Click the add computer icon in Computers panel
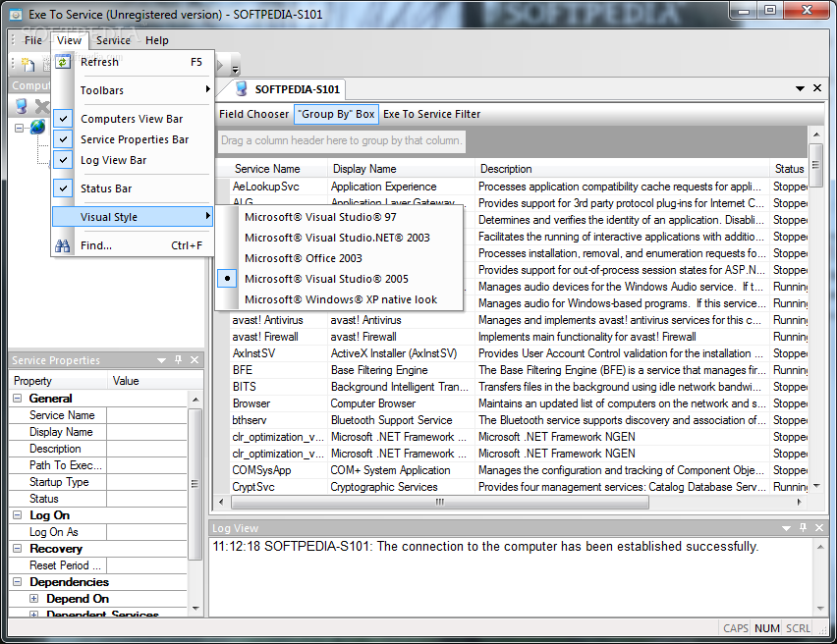The width and height of the screenshot is (837, 644). click(22, 107)
